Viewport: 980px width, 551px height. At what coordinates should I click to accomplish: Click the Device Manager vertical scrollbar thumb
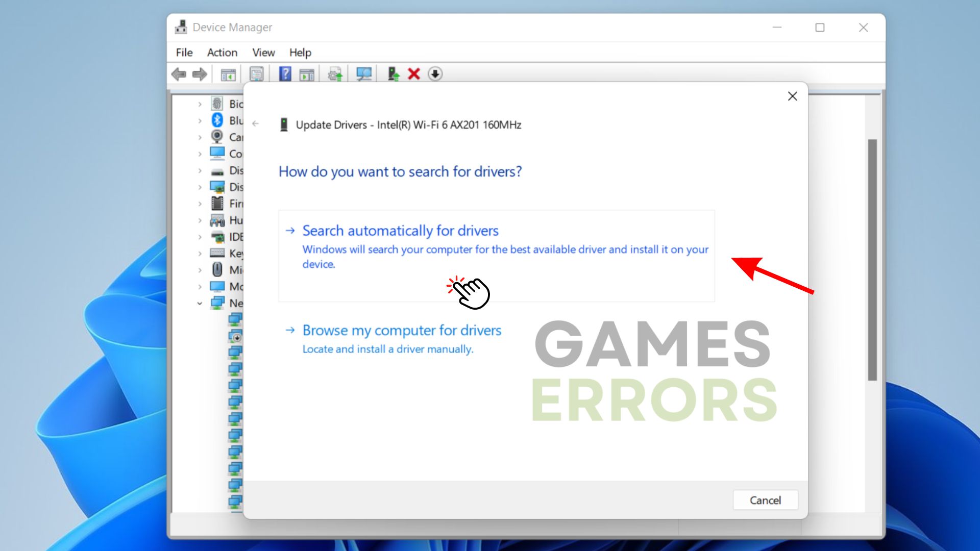(872, 260)
